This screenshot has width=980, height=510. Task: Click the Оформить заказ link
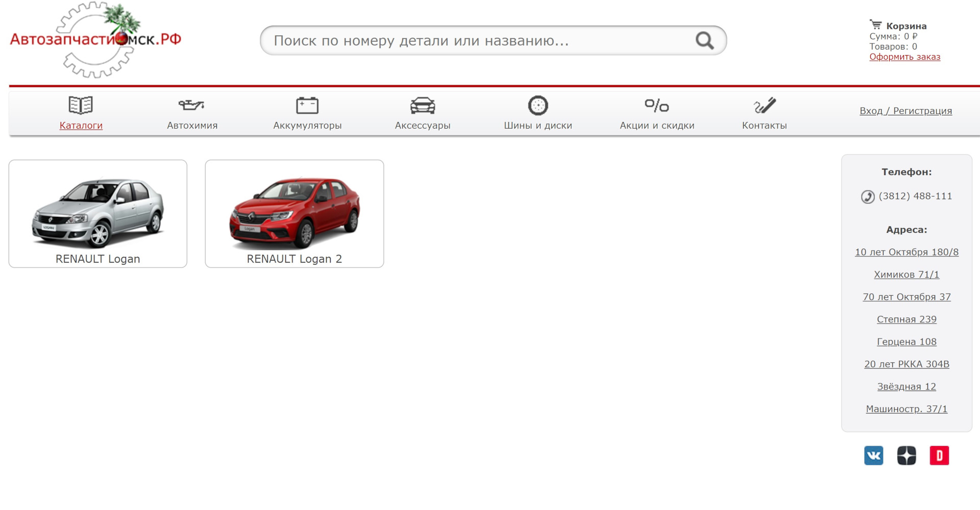905,57
